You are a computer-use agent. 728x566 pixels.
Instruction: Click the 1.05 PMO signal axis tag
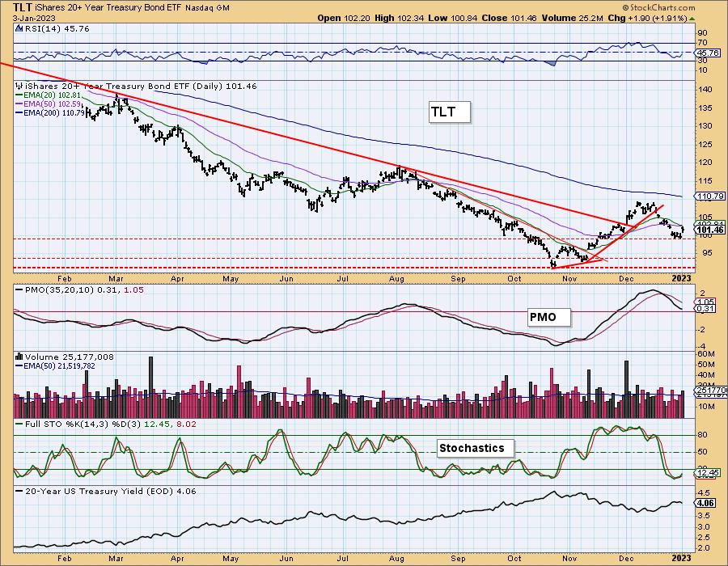pyautogui.click(x=705, y=302)
